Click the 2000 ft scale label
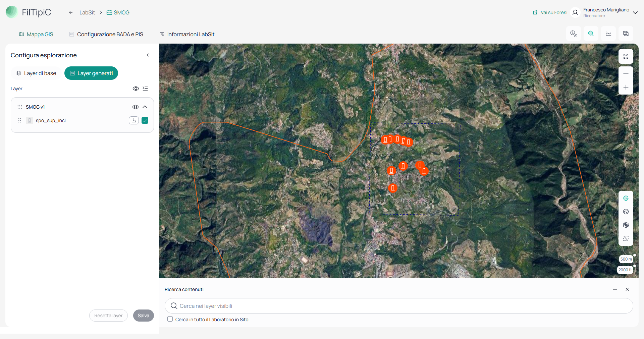 625,270
